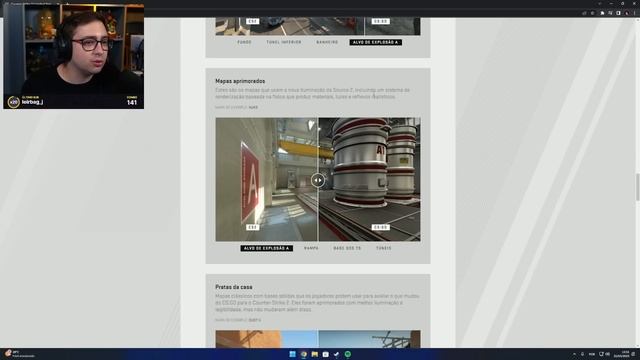Screen dimensions: 640x360
Task: Open the browser side panel icon
Action: point(618,13)
